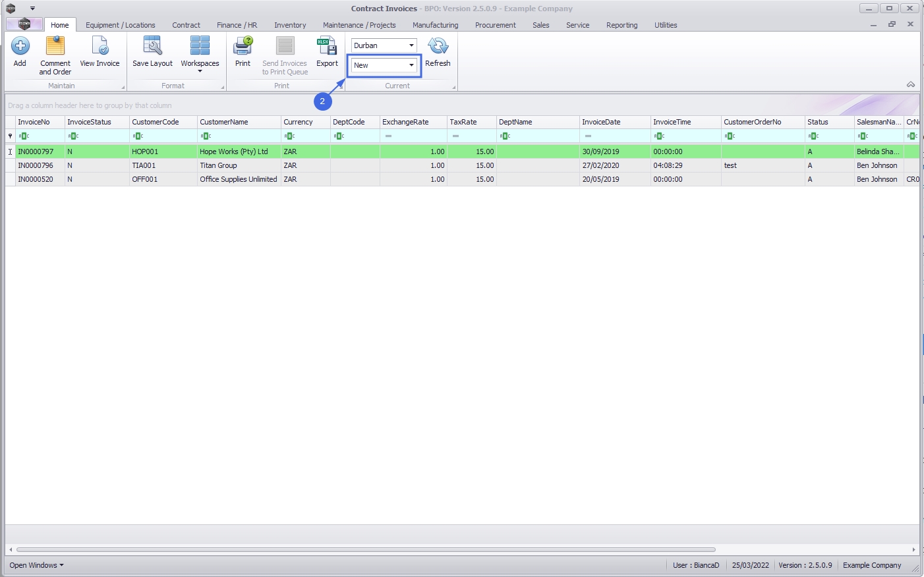924x577 pixels.
Task: Click the Version : 2.5.0.9 status entry
Action: click(x=805, y=565)
